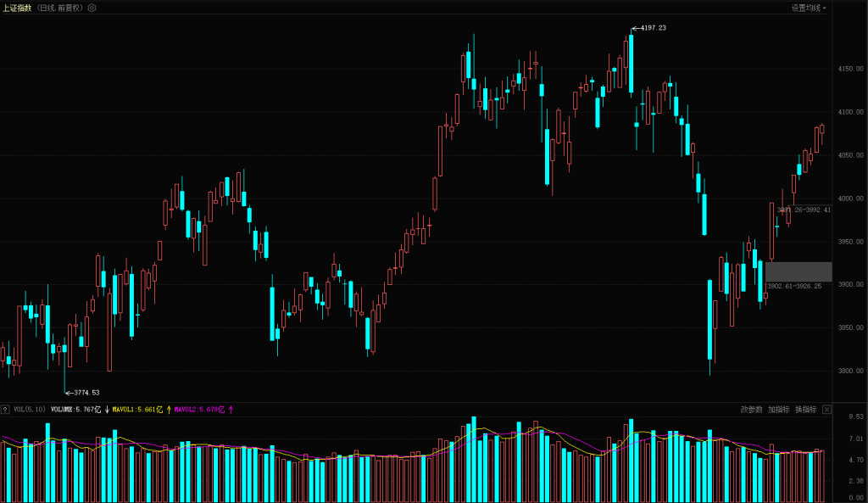Screen dimensions: 868x503
Task: Click the (日线,前复权) period label
Action: [x=60, y=8]
